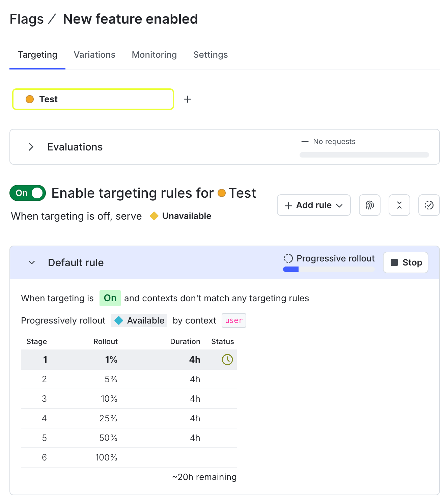The width and height of the screenshot is (448, 504).
Task: Open the Monitoring tab
Action: [154, 55]
